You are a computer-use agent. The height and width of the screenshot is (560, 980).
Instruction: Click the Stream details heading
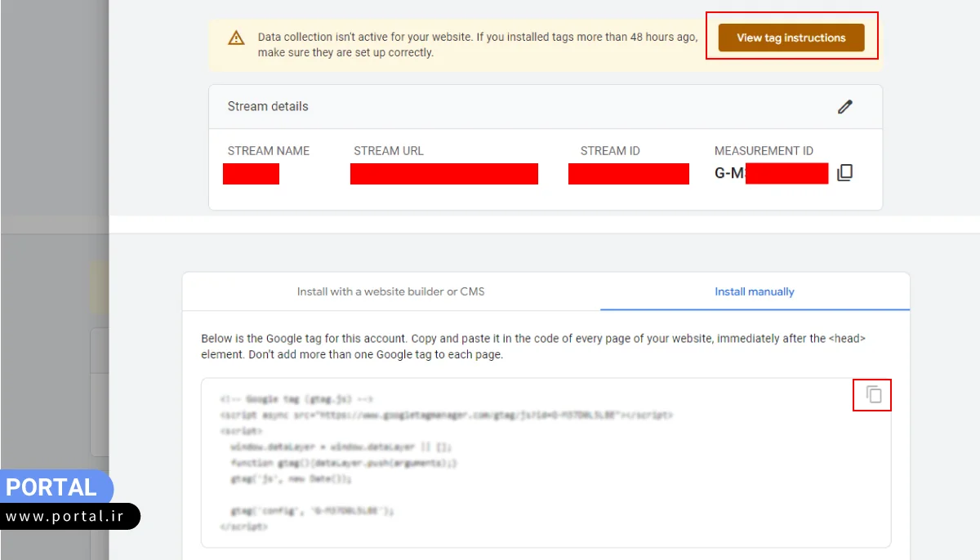(268, 107)
